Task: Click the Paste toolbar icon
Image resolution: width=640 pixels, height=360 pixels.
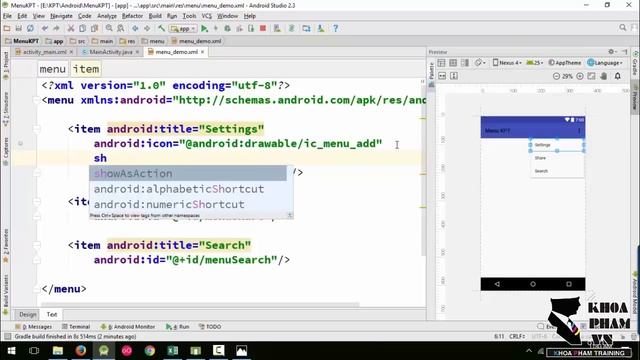Action: click(x=94, y=28)
